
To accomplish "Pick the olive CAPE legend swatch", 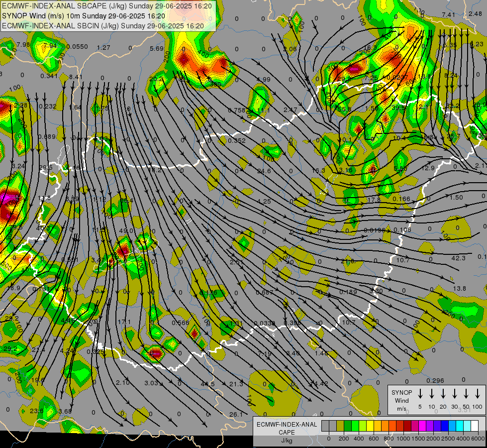I will click(x=340, y=426).
